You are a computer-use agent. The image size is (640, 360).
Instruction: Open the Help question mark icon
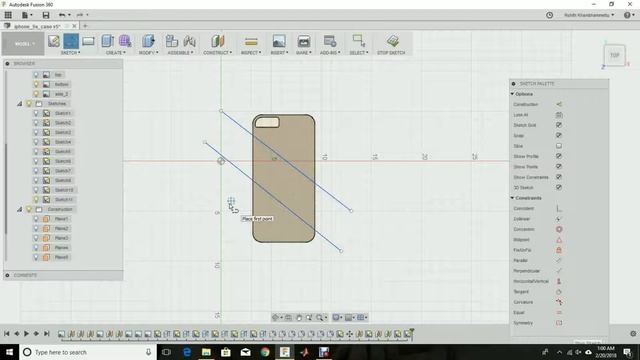[627, 15]
